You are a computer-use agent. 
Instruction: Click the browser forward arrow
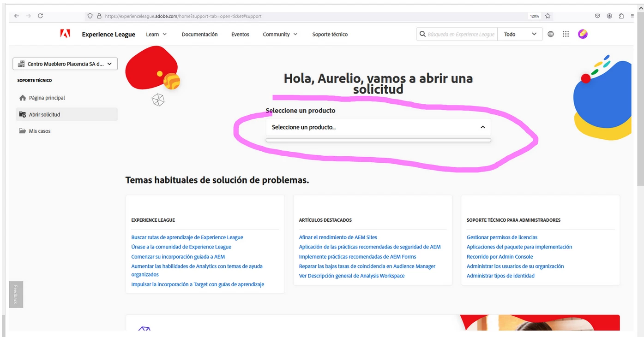29,16
